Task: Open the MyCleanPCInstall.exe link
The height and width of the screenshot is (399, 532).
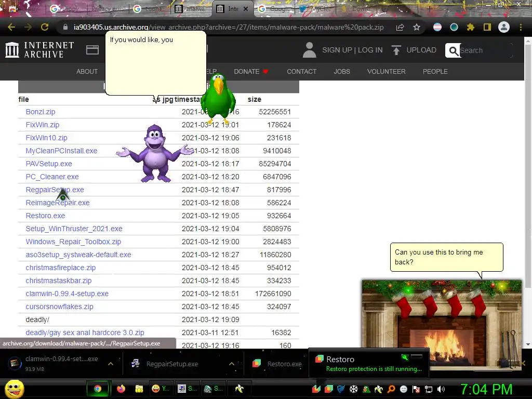Action: tap(61, 151)
